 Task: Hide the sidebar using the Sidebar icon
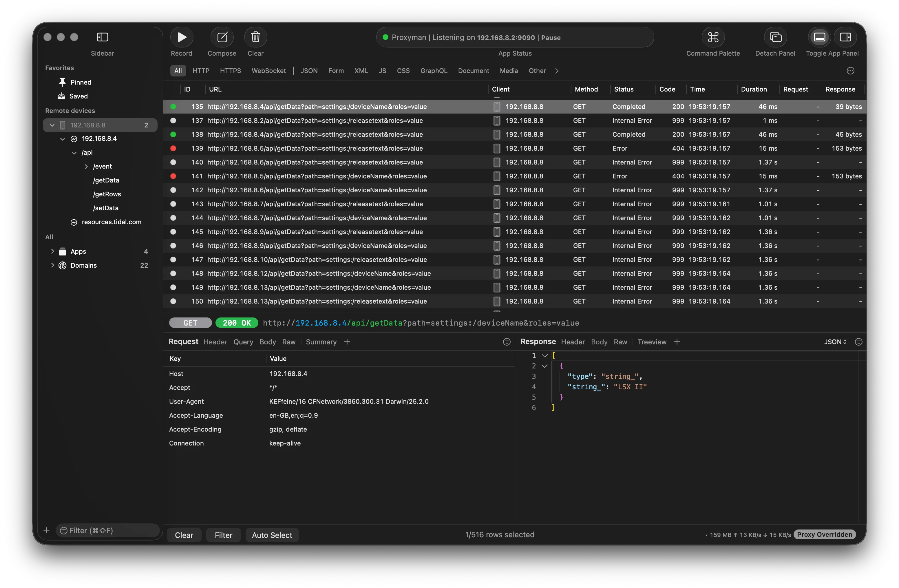[102, 37]
